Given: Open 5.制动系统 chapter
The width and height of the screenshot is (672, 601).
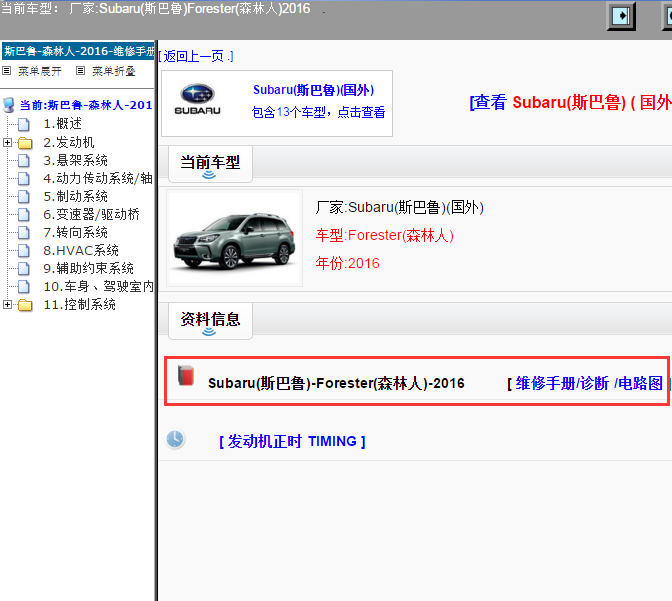Looking at the screenshot, I should 75,196.
